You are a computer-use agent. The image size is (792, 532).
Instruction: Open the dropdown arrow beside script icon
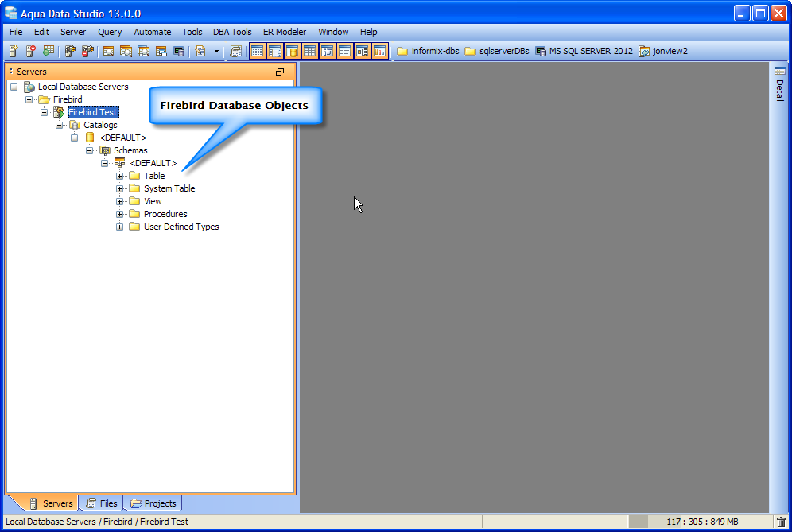pyautogui.click(x=217, y=51)
